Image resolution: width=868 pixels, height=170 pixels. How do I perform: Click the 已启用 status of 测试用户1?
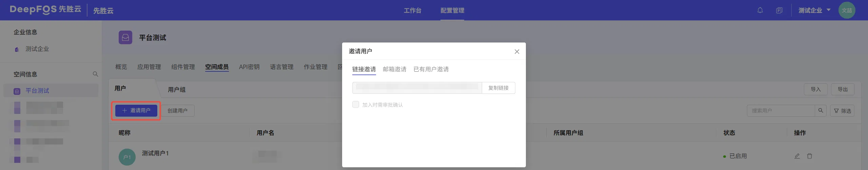[735, 156]
